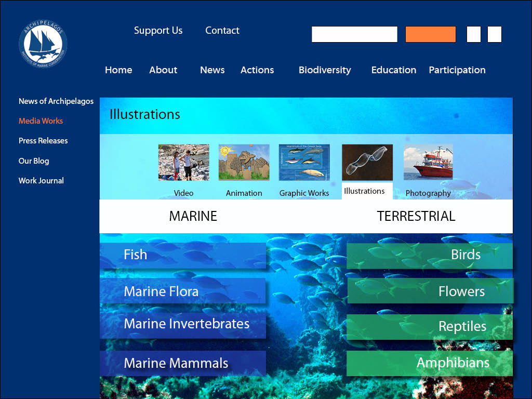Visit Our Blog from the sidebar

coord(34,161)
